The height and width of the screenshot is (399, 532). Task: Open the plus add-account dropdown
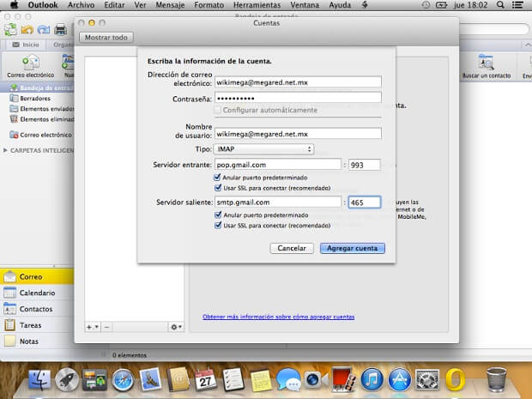[92, 327]
